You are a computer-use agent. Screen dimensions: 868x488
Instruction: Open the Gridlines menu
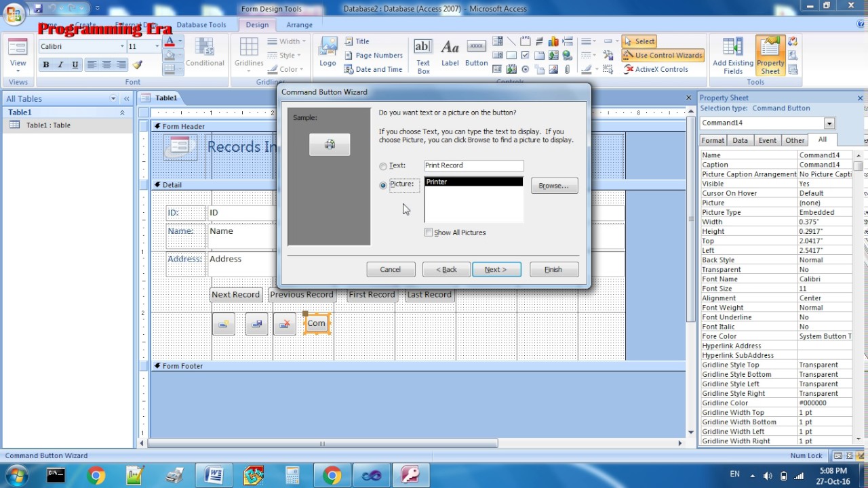point(249,54)
